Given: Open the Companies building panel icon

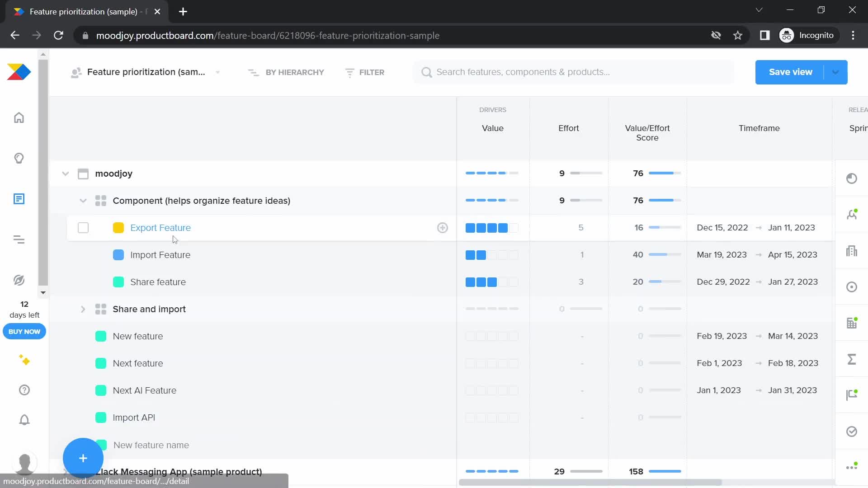Looking at the screenshot, I should [852, 251].
